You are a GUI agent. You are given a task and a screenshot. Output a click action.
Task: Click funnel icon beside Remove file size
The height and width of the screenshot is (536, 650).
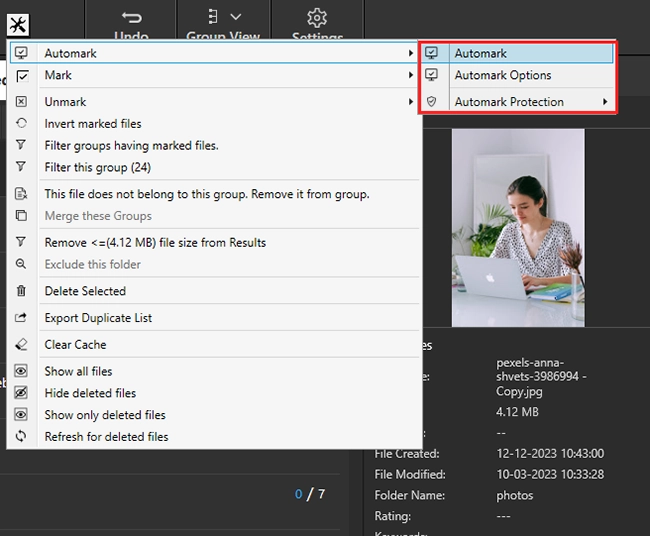pyautogui.click(x=21, y=242)
